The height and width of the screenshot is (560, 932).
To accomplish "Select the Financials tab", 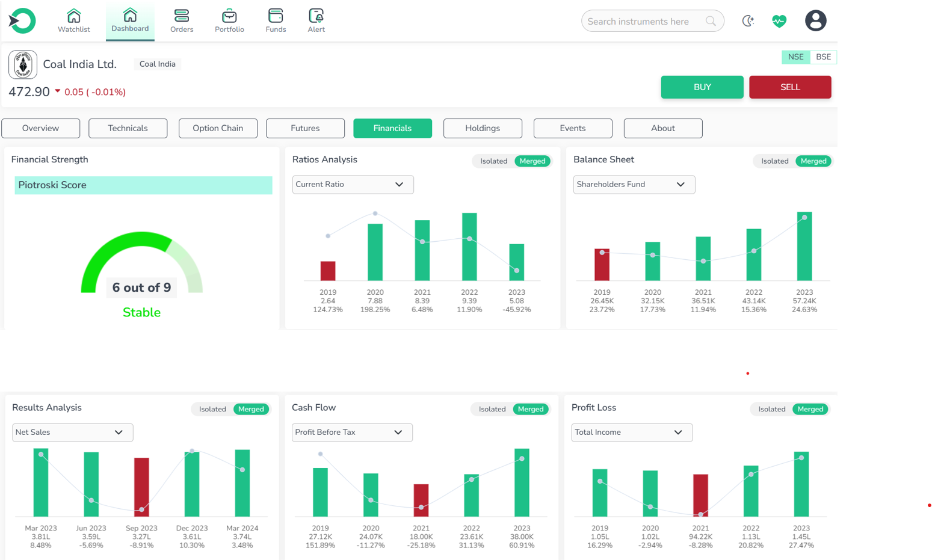I will coord(392,128).
